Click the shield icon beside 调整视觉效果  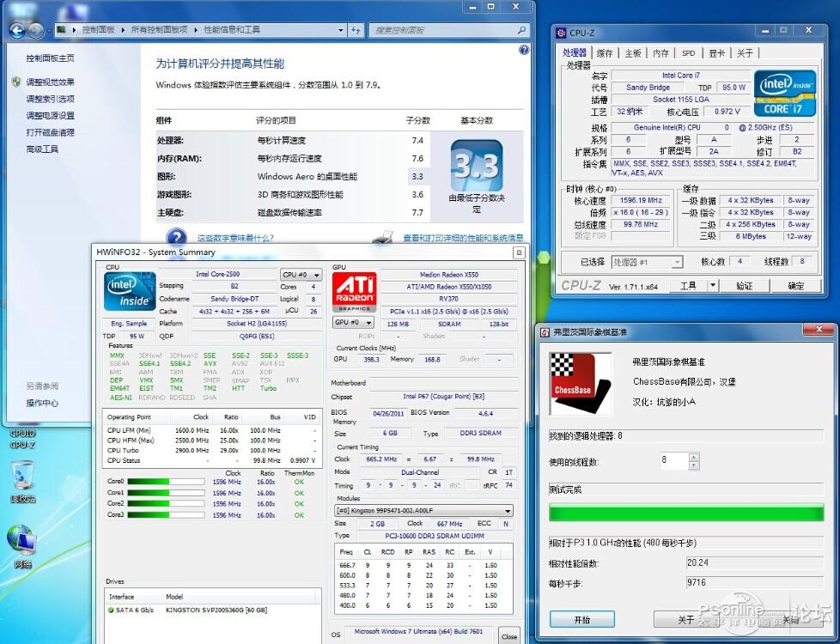[16, 82]
